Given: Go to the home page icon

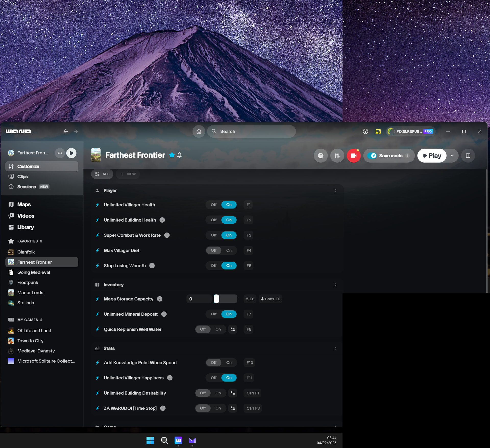Looking at the screenshot, I should click(199, 131).
